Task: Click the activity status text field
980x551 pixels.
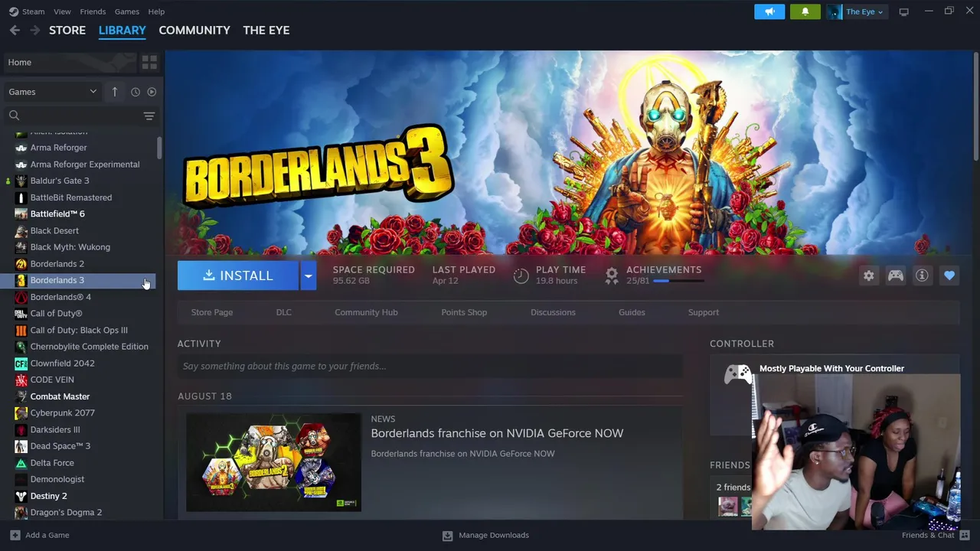Action: (x=430, y=366)
